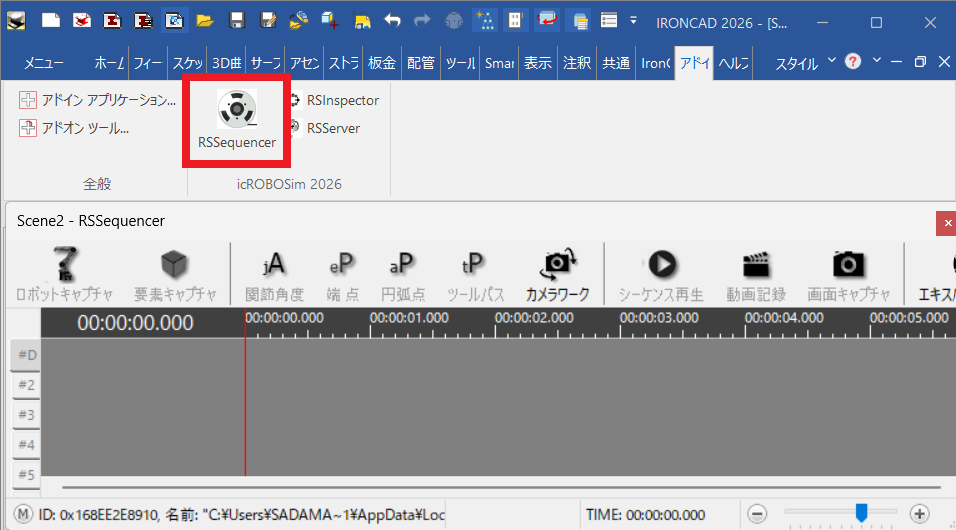
Task: Select the 端点 (eP) tool
Action: 342,276
